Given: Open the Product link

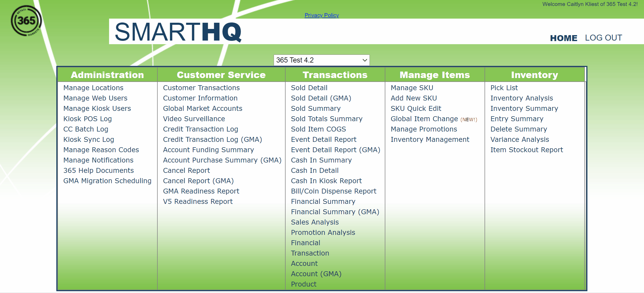Looking at the screenshot, I should coord(304,284).
